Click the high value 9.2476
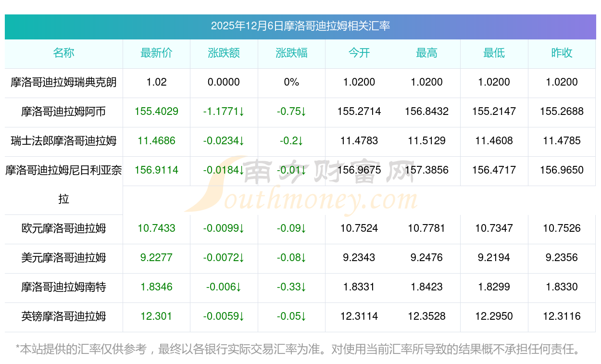The height and width of the screenshot is (364, 601). (x=427, y=258)
